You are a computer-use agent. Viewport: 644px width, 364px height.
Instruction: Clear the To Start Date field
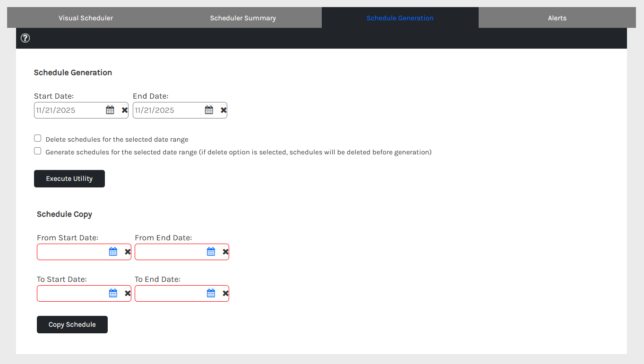point(128,293)
